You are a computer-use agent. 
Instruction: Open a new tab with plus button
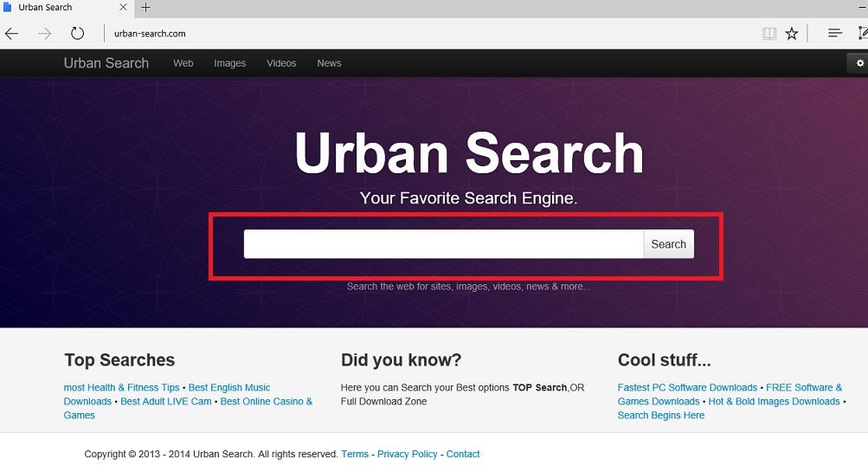145,7
